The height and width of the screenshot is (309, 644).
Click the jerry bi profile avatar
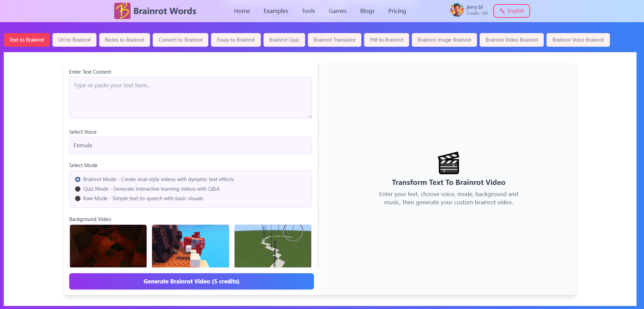pyautogui.click(x=457, y=10)
